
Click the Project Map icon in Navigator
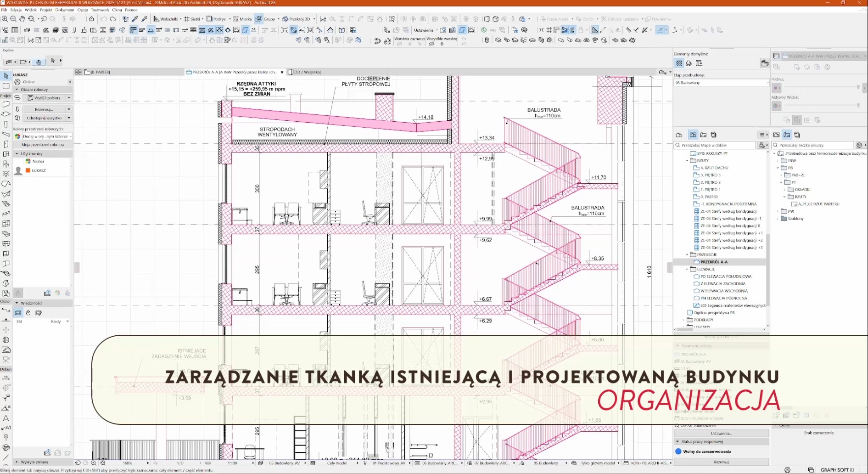[679, 135]
